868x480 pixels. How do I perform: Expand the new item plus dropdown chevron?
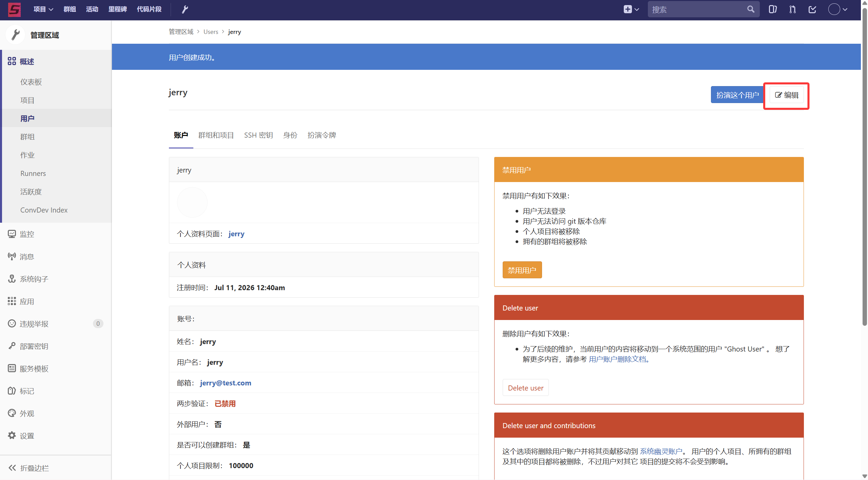(637, 9)
